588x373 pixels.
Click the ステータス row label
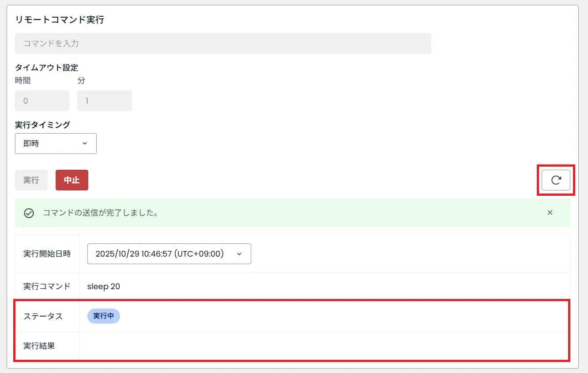pos(43,316)
